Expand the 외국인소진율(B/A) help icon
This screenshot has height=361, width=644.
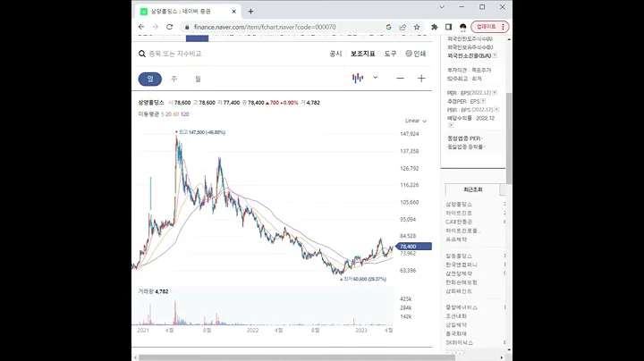point(495,55)
